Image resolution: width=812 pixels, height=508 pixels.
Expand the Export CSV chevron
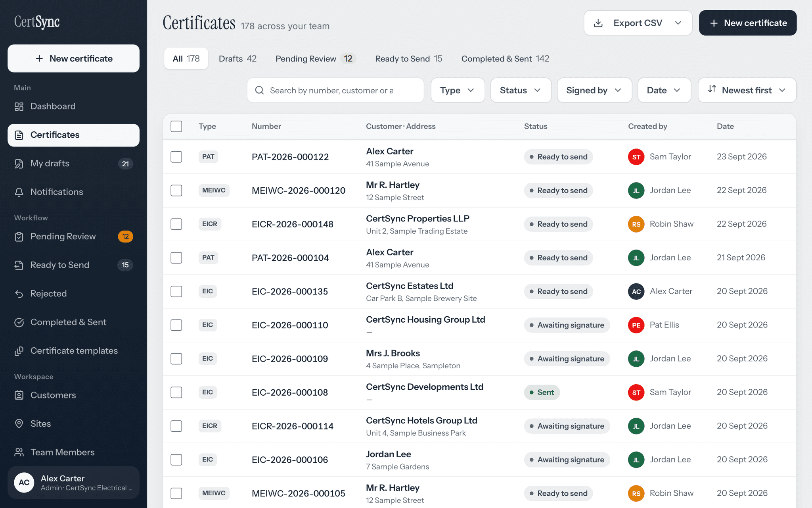click(x=678, y=23)
